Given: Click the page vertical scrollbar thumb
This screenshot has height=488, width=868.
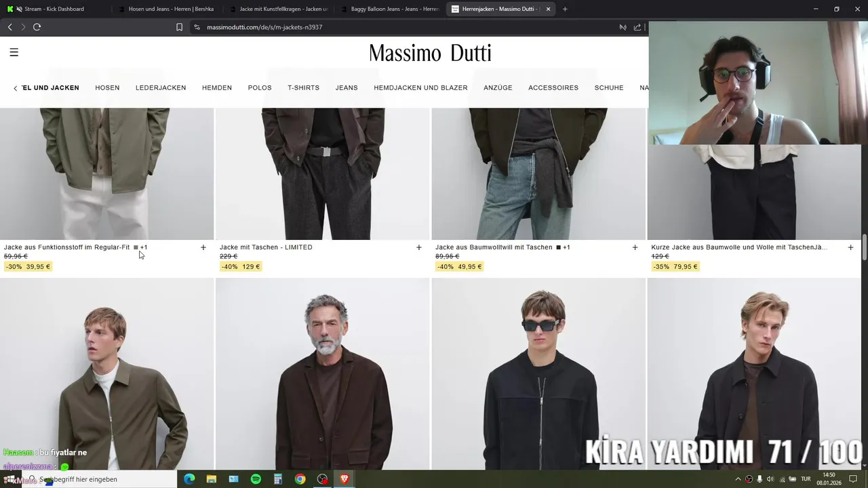Looking at the screenshot, I should [x=865, y=247].
